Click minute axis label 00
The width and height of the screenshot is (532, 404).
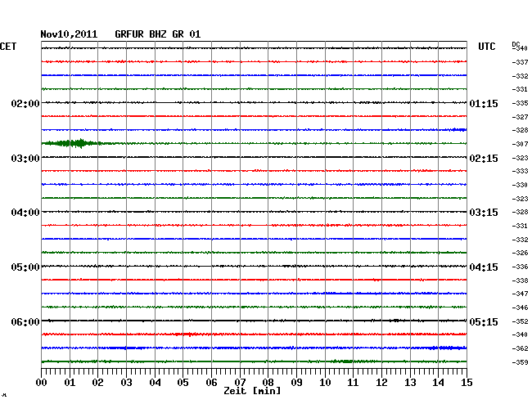[x=42, y=383]
